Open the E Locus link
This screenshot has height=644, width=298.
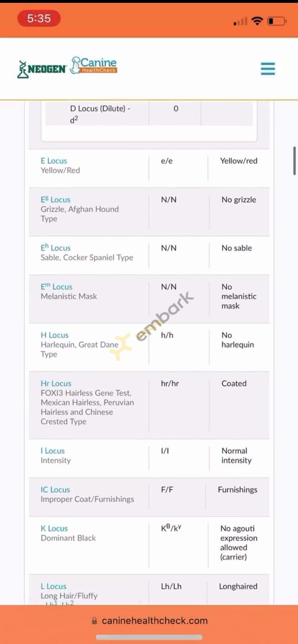point(54,161)
